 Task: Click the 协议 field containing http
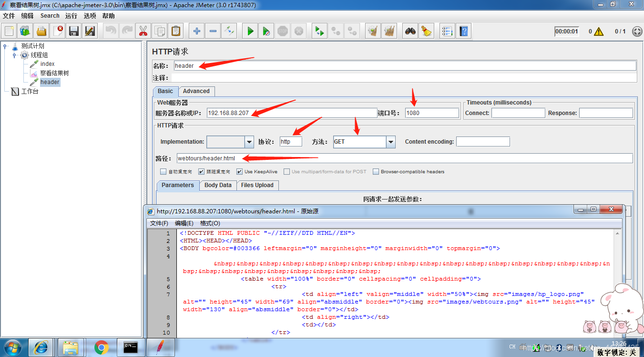(291, 142)
